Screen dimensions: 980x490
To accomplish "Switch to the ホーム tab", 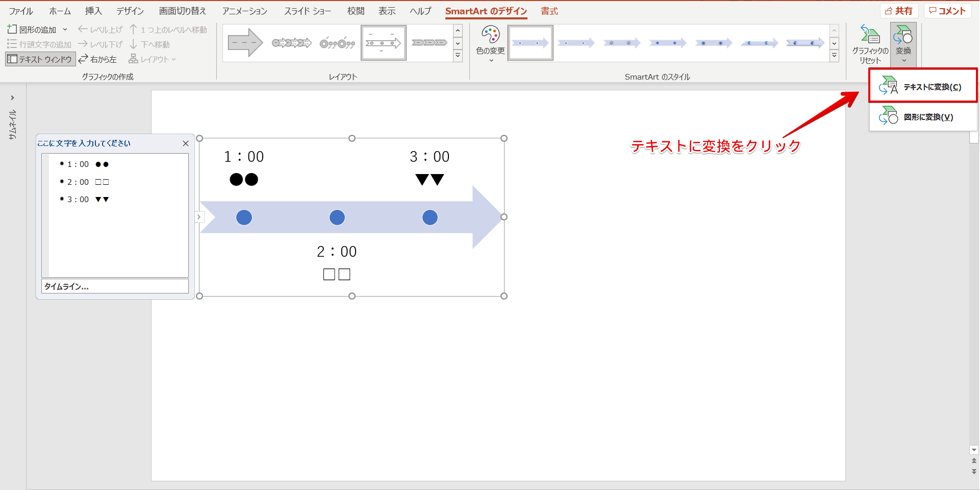I will point(60,11).
